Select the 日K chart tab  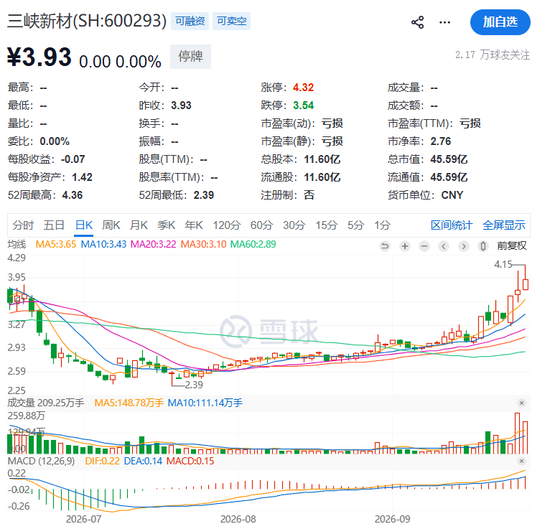click(84, 225)
